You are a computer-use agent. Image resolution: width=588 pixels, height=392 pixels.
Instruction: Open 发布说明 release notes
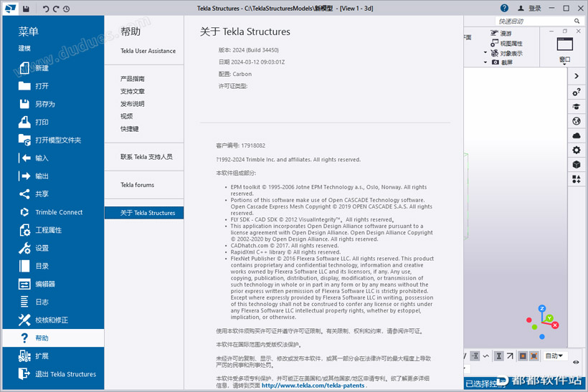click(132, 103)
